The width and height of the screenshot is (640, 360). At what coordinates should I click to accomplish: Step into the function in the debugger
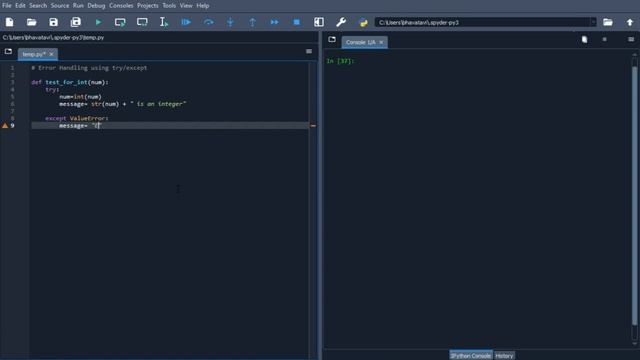click(x=230, y=22)
